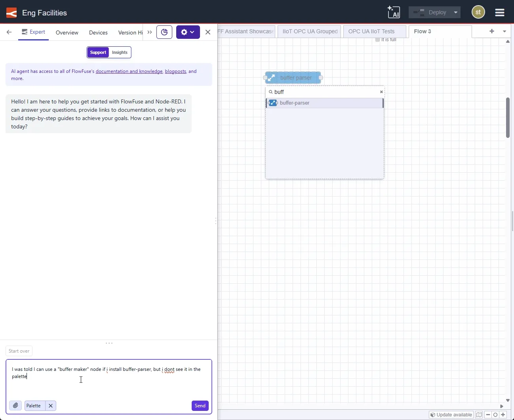Switch to Insights mode

(x=120, y=52)
